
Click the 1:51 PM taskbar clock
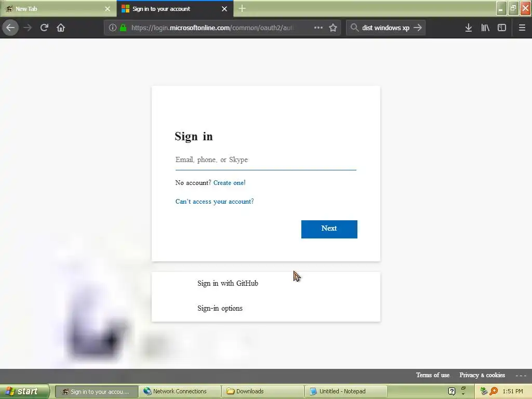click(513, 391)
